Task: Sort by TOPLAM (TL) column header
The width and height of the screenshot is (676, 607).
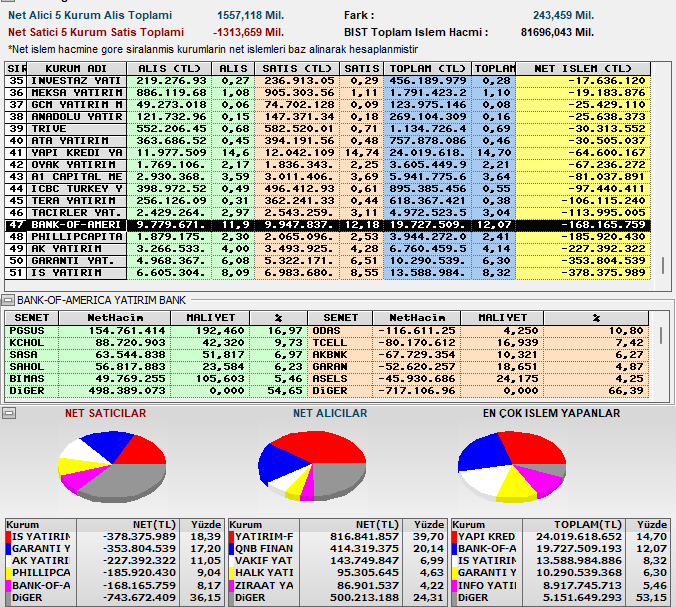Action: 427,69
